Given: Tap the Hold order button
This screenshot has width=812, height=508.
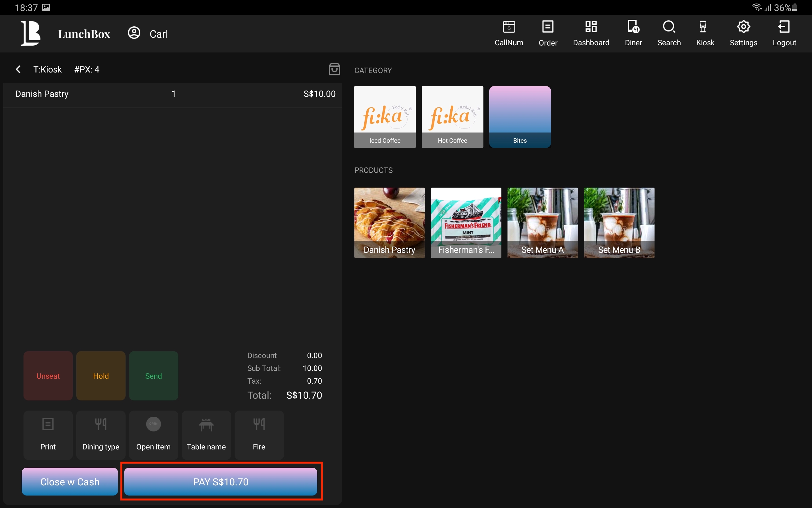Looking at the screenshot, I should coord(100,375).
